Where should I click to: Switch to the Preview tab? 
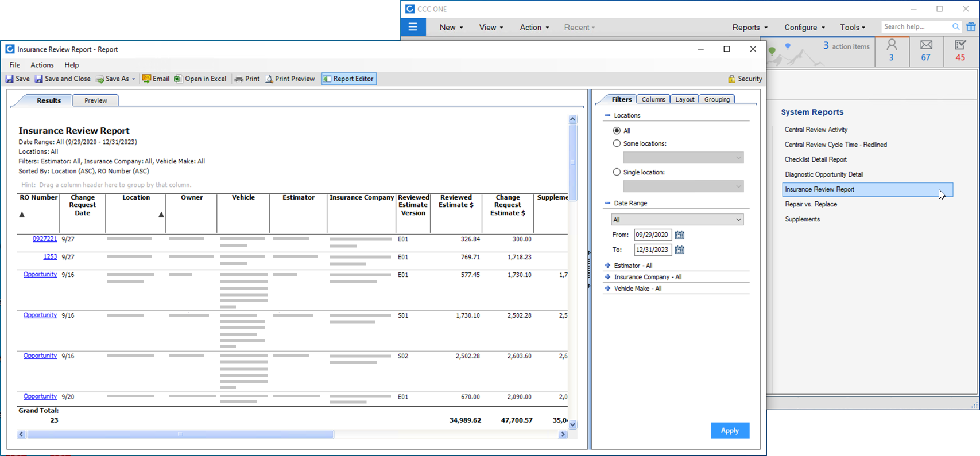click(x=96, y=100)
